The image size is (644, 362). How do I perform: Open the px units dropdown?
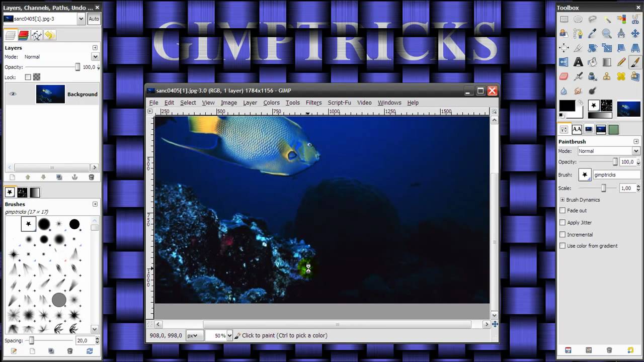point(195,335)
